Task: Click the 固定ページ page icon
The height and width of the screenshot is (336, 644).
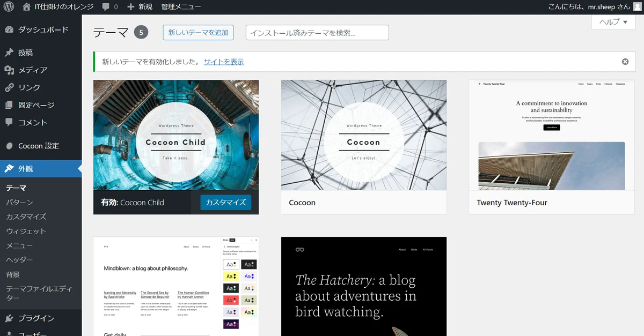Action: point(9,105)
